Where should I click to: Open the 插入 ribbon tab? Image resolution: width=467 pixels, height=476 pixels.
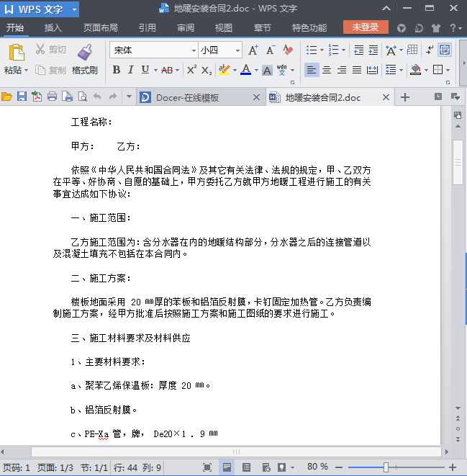(x=53, y=28)
